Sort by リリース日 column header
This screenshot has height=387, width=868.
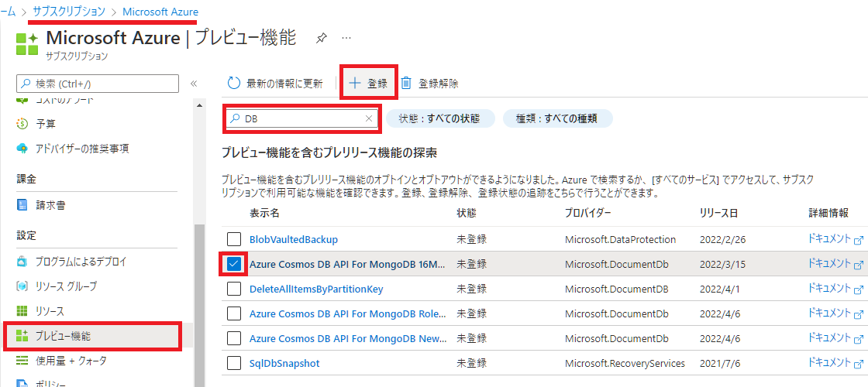point(718,214)
